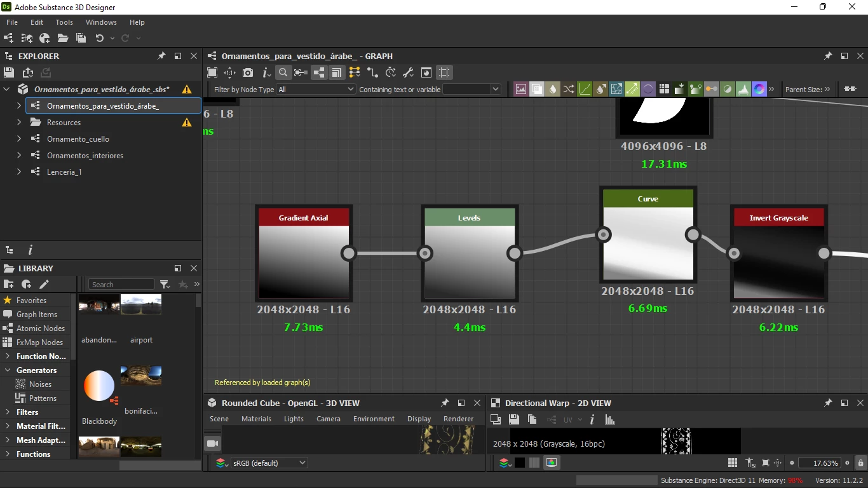The width and height of the screenshot is (868, 488).
Task: Expand more node toolbar items chevron
Action: click(771, 89)
